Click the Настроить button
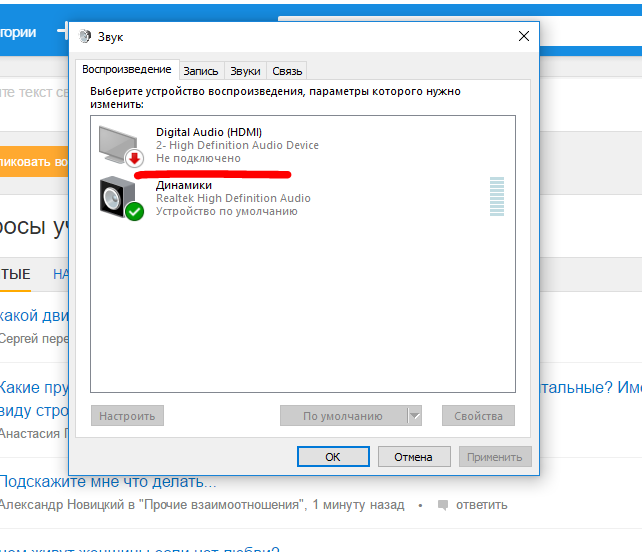The width and height of the screenshot is (642, 552). point(127,416)
